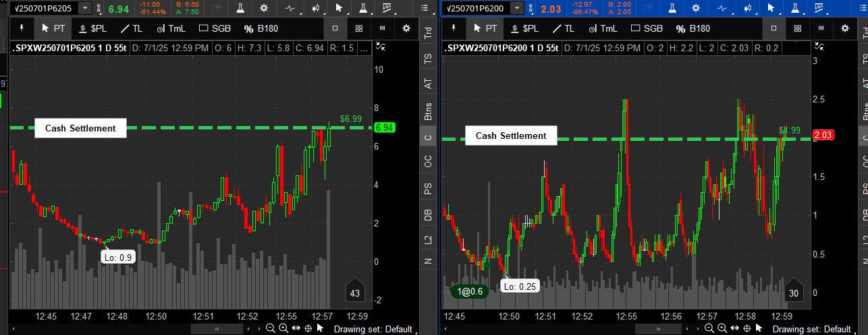Image resolution: width=868 pixels, height=335 pixels.
Task: Open the L2 sidebar tab beside left chart
Action: pyautogui.click(x=427, y=239)
